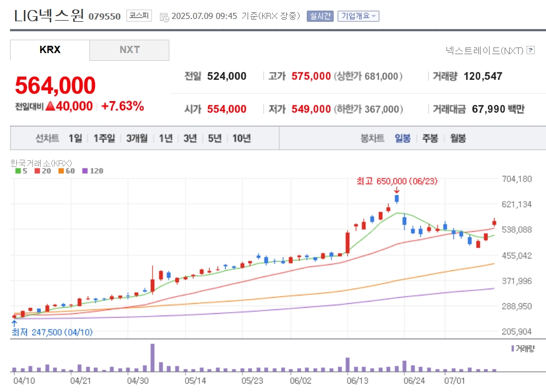
Task: Switch to the NXT tab
Action: (130, 50)
